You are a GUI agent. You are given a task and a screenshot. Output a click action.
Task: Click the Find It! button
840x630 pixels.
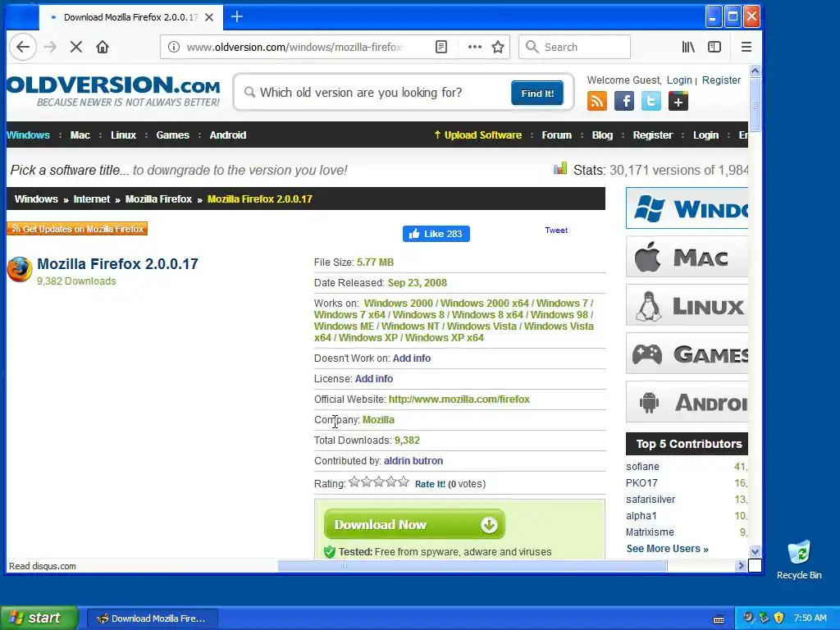[x=537, y=94]
